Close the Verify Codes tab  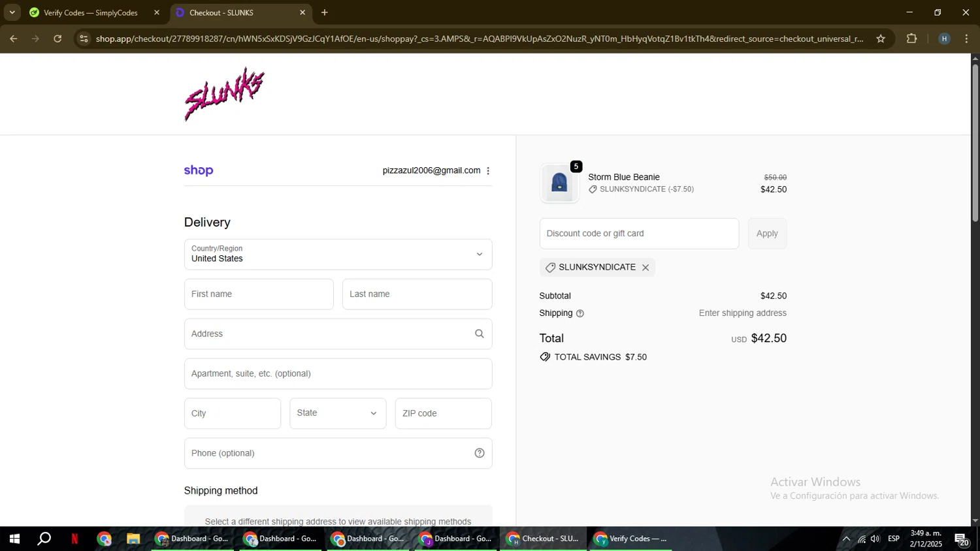(x=156, y=12)
